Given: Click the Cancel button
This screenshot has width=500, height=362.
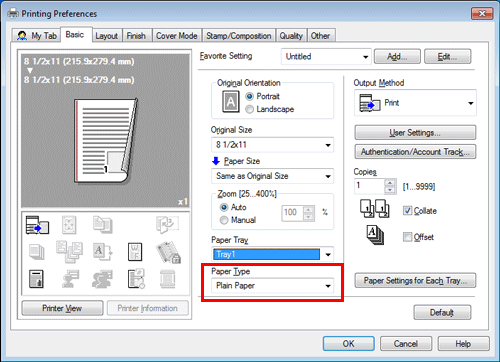Looking at the screenshot, I should click(x=406, y=344).
